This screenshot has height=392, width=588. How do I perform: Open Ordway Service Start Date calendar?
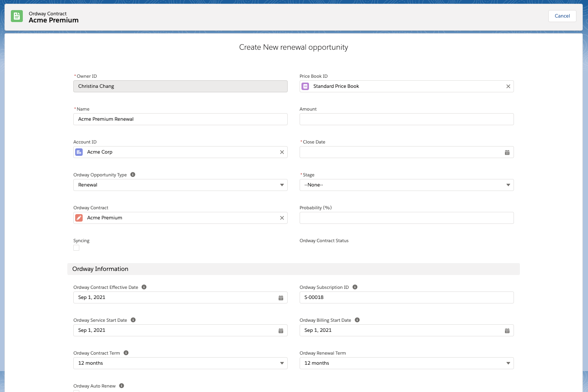281,331
